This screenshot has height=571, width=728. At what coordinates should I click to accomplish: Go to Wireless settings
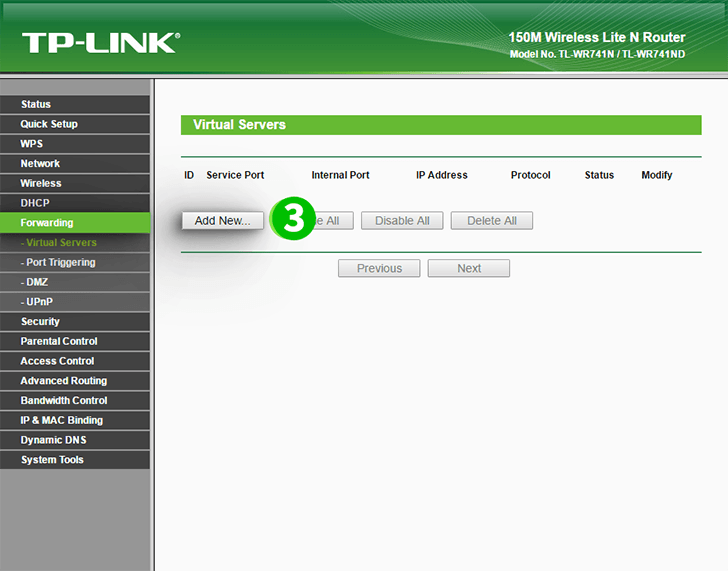pos(75,183)
